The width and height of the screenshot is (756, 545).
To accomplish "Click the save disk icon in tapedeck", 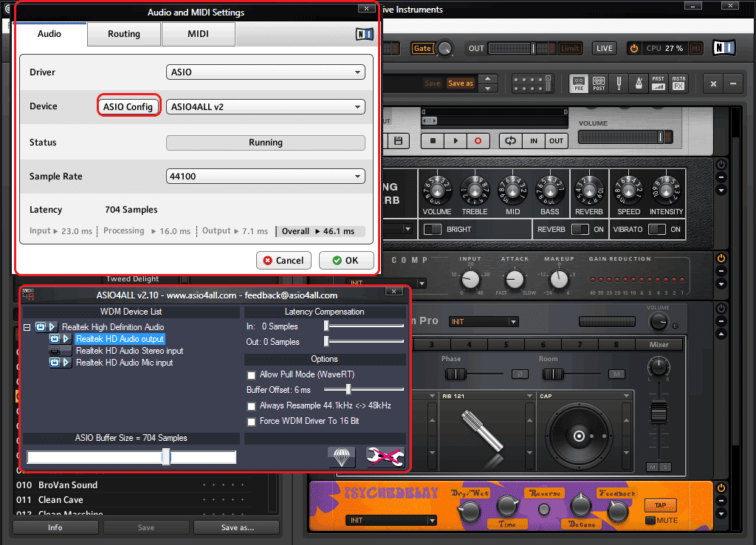I will [398, 141].
